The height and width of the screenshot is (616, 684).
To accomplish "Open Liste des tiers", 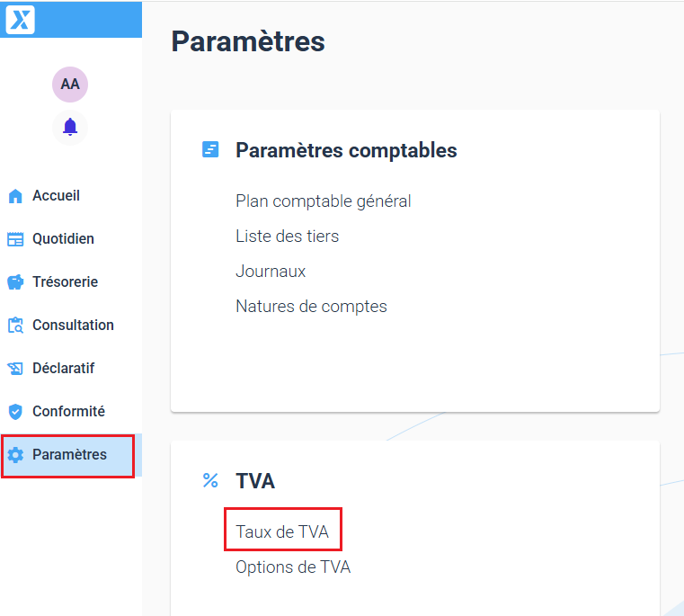I will tap(287, 236).
